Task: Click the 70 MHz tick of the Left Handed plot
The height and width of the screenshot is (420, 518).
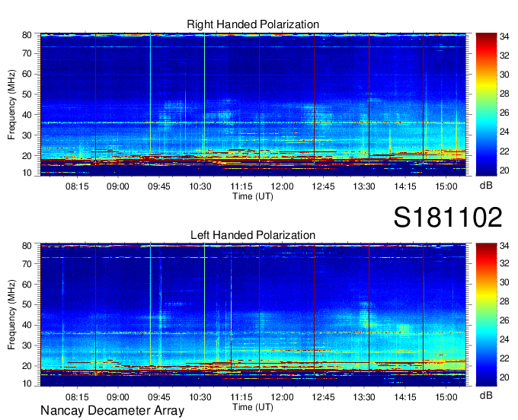Action: [x=27, y=264]
